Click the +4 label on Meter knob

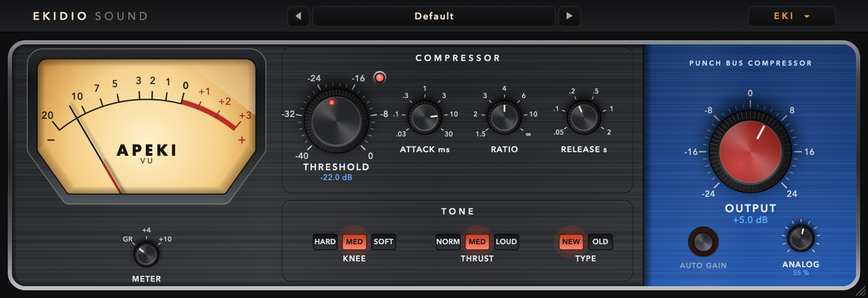click(146, 230)
